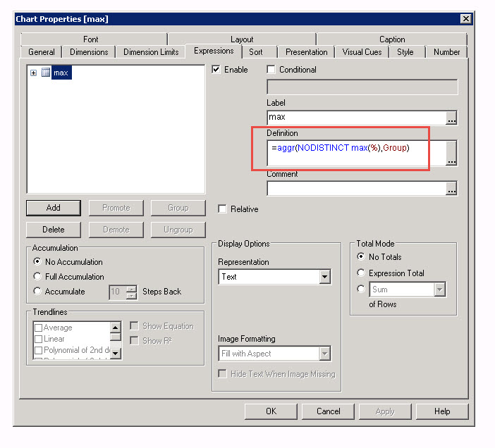Click into the Label input field
Viewport: 495px width, 448px height.
[x=357, y=118]
